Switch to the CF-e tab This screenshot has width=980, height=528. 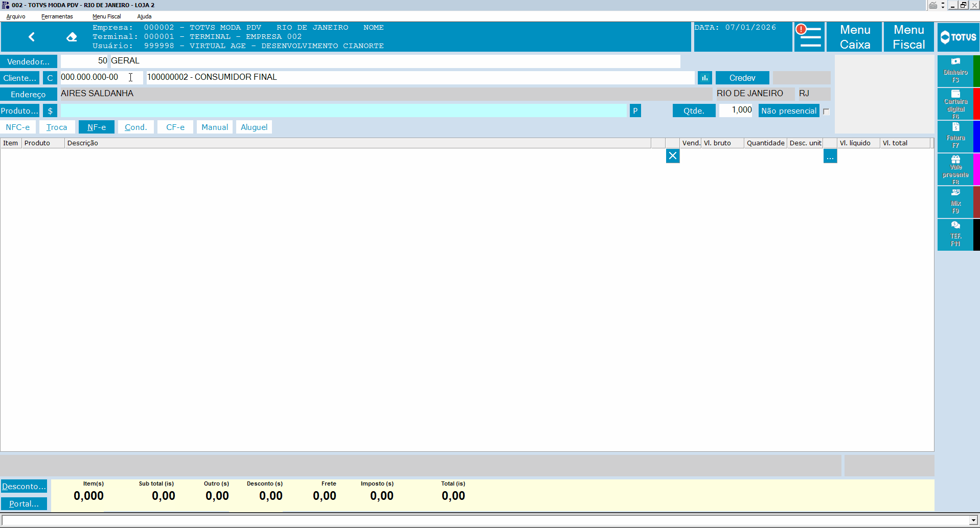point(175,127)
